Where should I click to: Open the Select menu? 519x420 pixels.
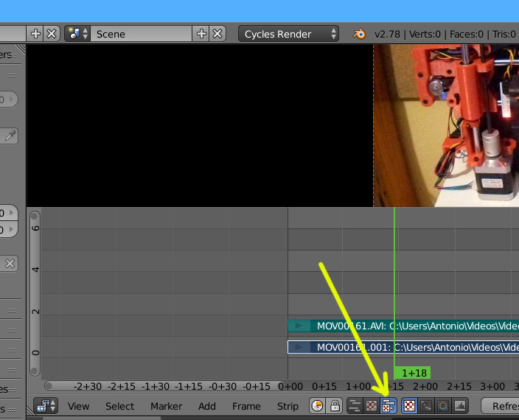(x=119, y=406)
